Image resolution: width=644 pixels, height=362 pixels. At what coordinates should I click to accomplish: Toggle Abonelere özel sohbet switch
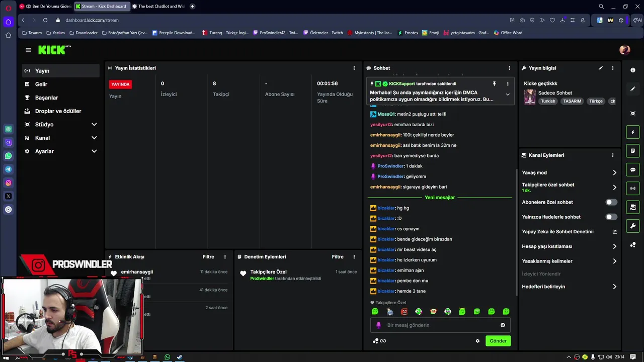[x=611, y=202]
